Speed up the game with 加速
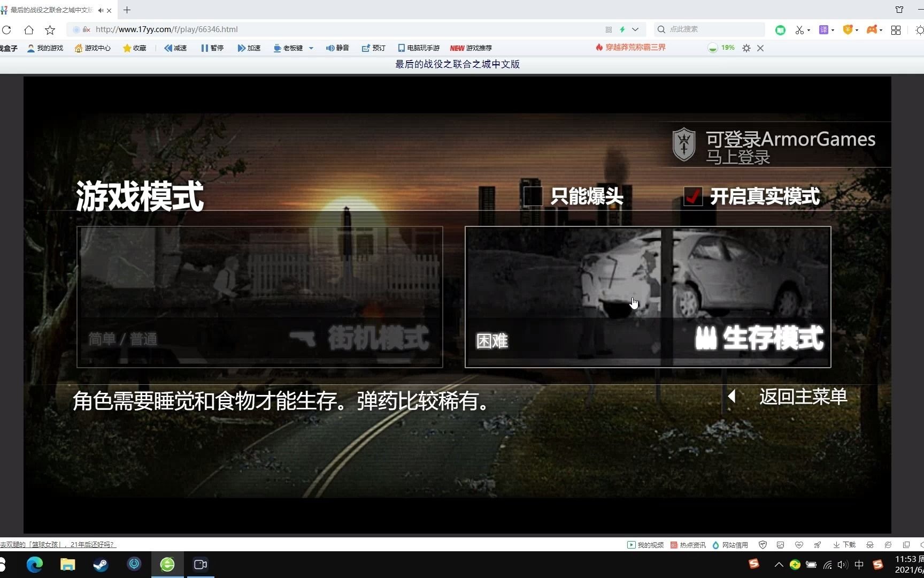Screen dimensions: 924x578 249,48
